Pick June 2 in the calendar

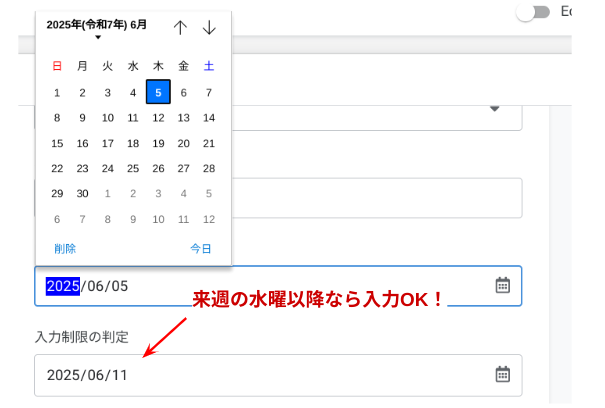(x=82, y=93)
